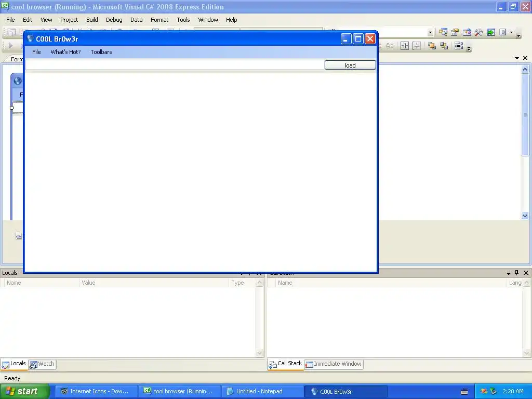Viewport: 532px width, 399px height.
Task: Click the Continue debugging play arrow icon
Action: pos(10,46)
